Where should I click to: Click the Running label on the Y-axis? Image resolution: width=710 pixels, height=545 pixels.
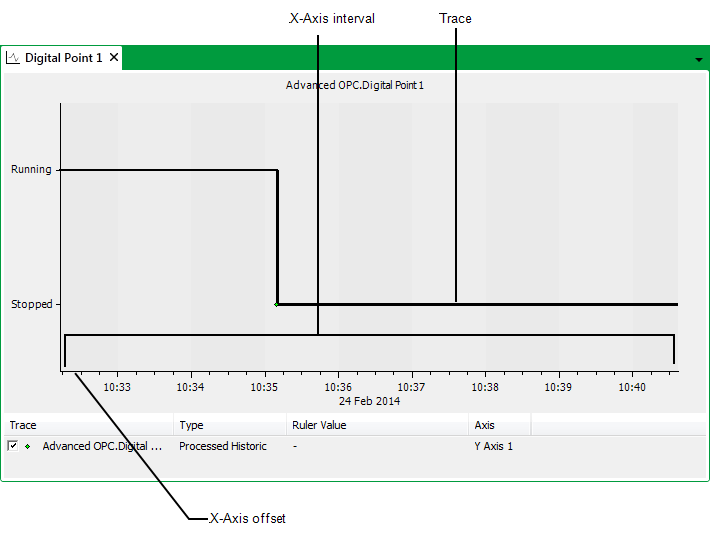click(x=31, y=170)
